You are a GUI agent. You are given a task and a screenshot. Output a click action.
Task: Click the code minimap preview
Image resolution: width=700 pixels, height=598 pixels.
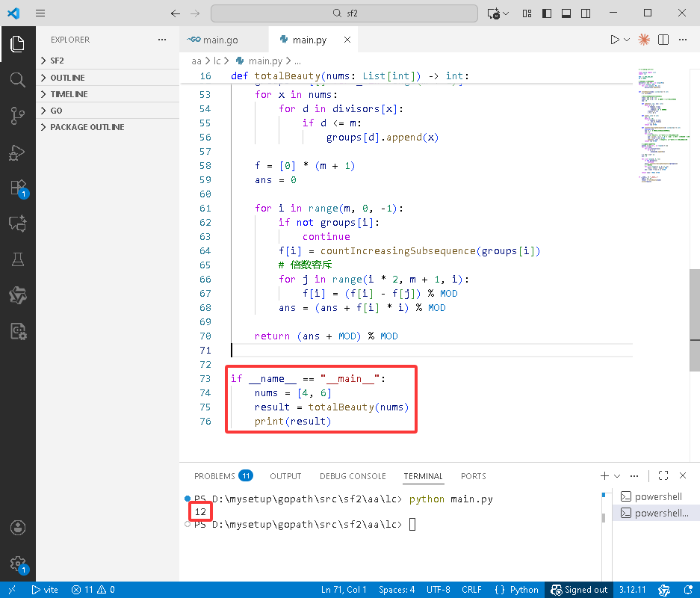(663, 125)
